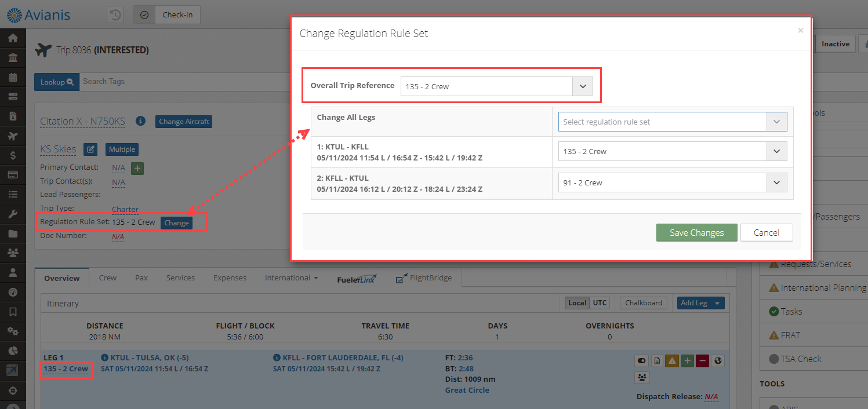This screenshot has width=868, height=409.
Task: Click the globe icon on Leg 1
Action: (x=718, y=361)
